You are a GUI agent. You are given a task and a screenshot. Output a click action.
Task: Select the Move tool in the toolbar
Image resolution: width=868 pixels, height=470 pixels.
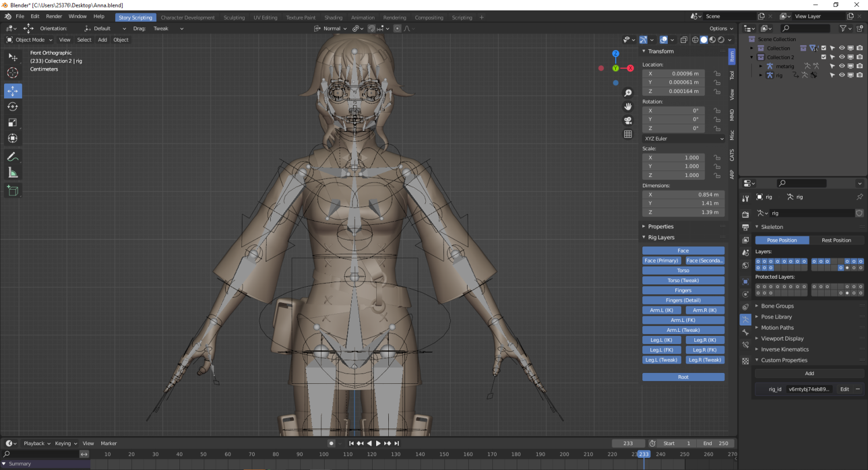(x=13, y=91)
